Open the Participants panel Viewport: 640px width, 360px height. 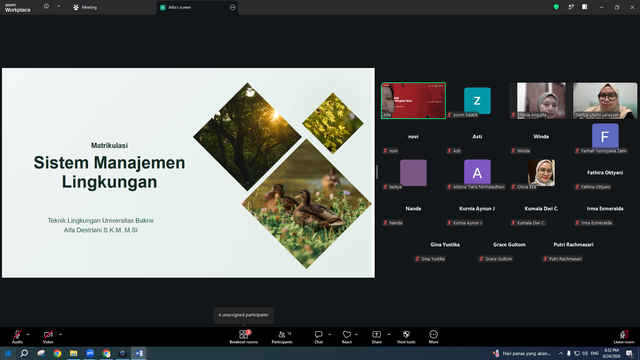(282, 337)
